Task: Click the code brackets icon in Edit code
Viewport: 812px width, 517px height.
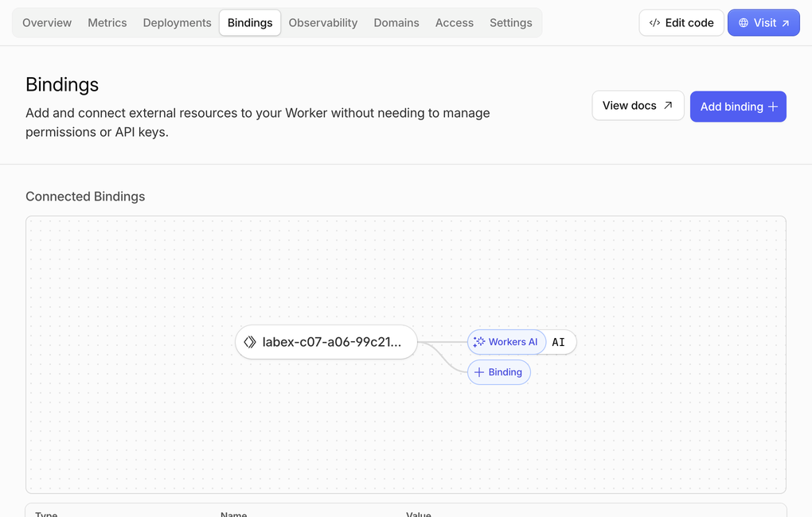Action: tap(654, 23)
